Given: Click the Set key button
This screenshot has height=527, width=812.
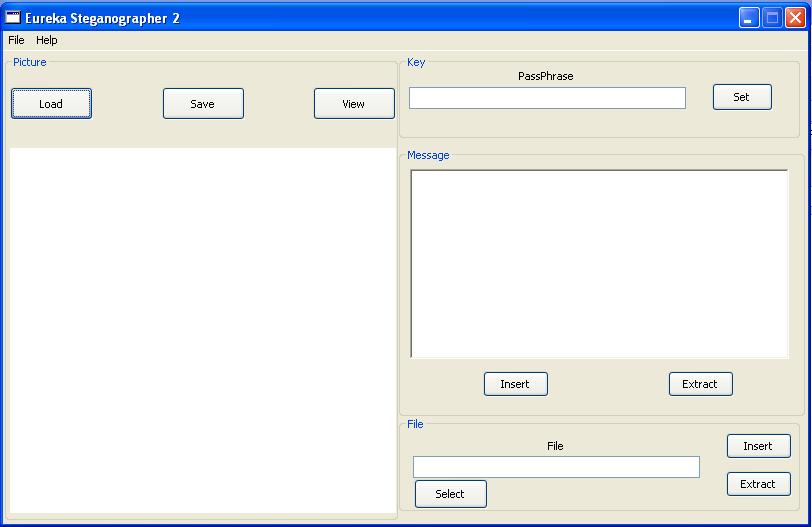Looking at the screenshot, I should tap(742, 97).
